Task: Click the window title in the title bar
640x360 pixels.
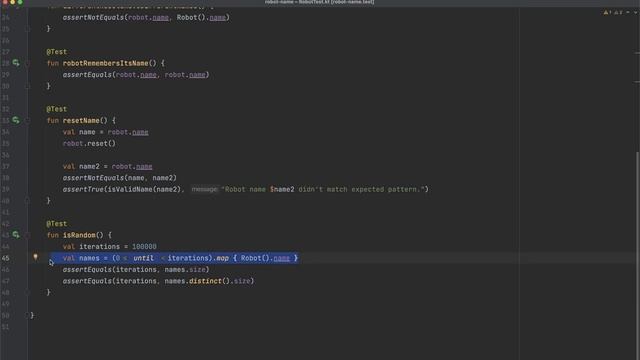Action: tap(320, 2)
